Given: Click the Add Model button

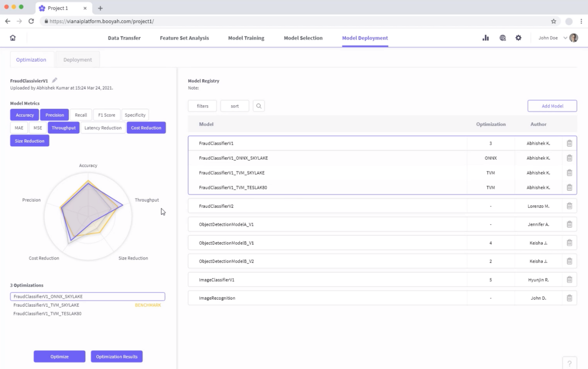Looking at the screenshot, I should coord(552,106).
